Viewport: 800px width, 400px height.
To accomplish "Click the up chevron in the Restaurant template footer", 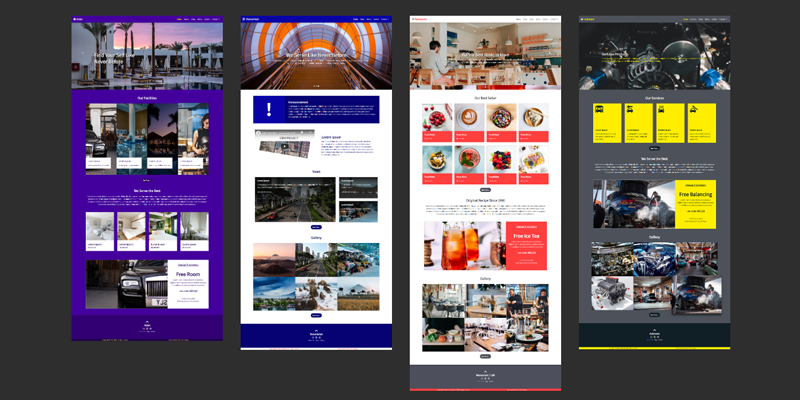I will click(x=485, y=371).
